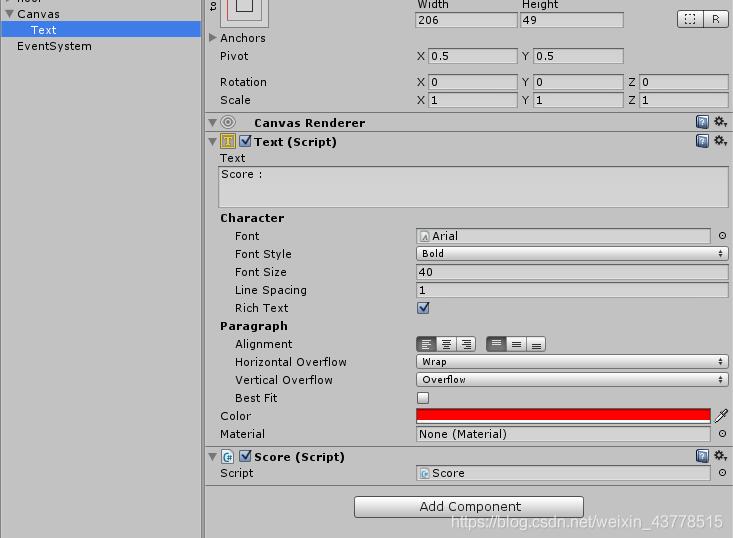Screen dimensions: 733x538
Task: Collapse the Canvas Renderer component
Action: click(x=213, y=122)
